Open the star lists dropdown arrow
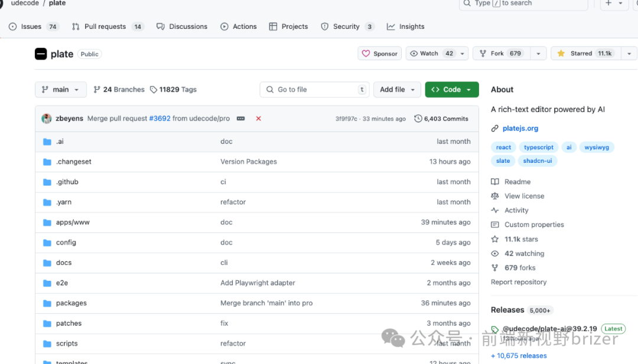638x364 pixels. [629, 54]
